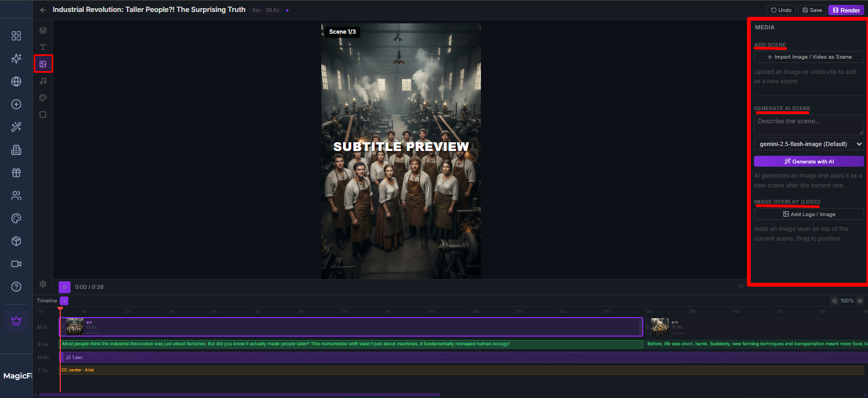Screen dimensions: 868x398
Task: Save the project
Action: click(812, 10)
